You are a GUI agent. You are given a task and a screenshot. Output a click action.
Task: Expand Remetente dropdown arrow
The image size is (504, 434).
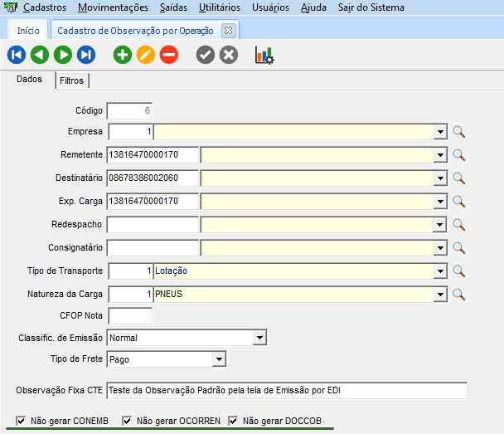coord(440,155)
